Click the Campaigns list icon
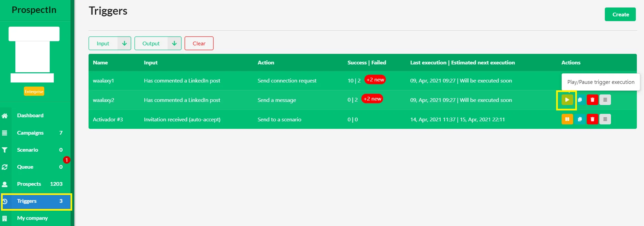This screenshot has width=644, height=226. [5, 133]
